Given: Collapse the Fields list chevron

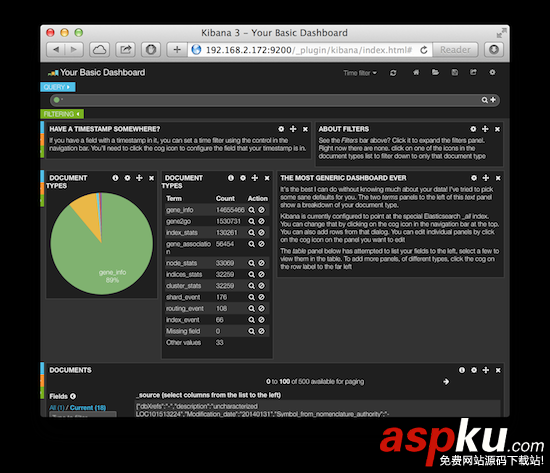Looking at the screenshot, I should click(x=73, y=396).
